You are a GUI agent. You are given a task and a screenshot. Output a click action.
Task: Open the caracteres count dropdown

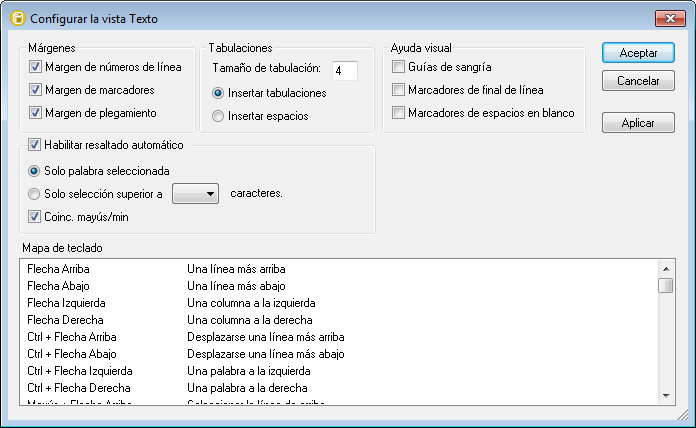click(x=195, y=194)
